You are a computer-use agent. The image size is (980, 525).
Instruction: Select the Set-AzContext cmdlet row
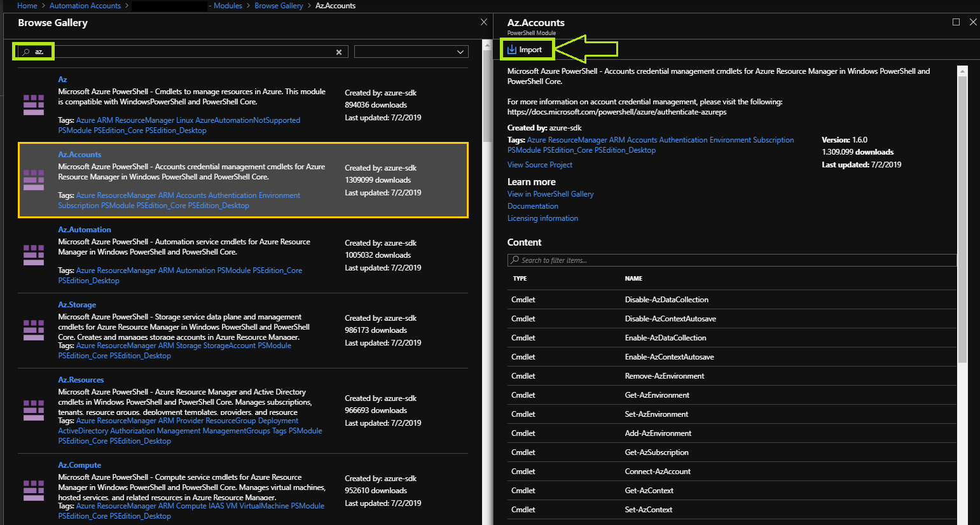(732, 510)
